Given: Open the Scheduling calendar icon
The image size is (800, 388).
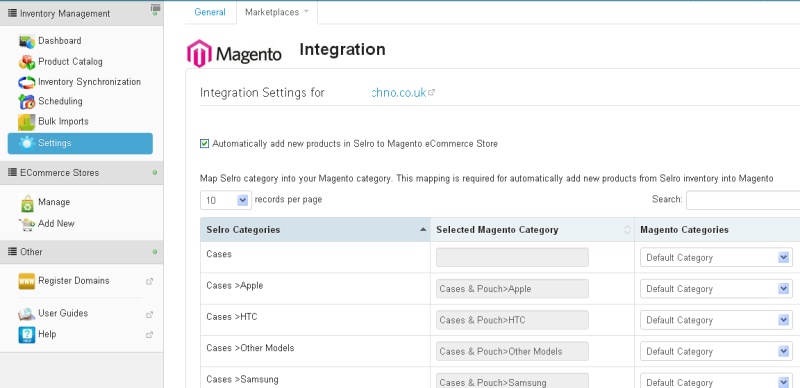Looking at the screenshot, I should (x=27, y=102).
